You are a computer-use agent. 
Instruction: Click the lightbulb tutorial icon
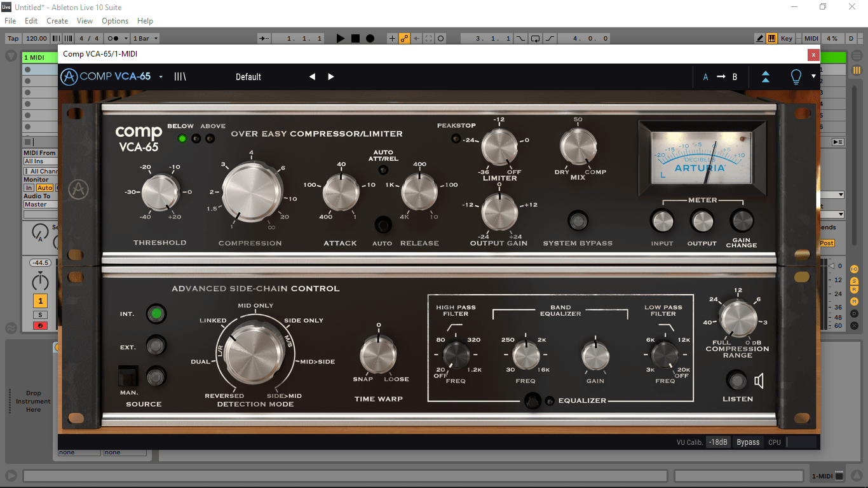(795, 77)
